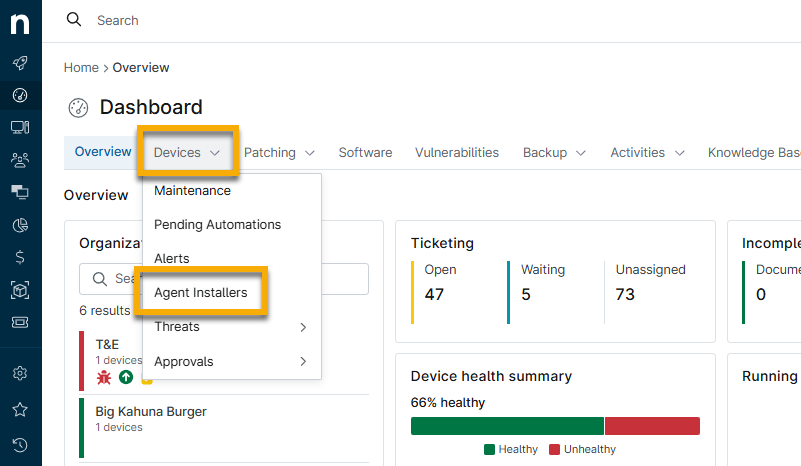Open the Devices monitor icon in sidebar
The height and width of the screenshot is (466, 801).
pos(20,127)
